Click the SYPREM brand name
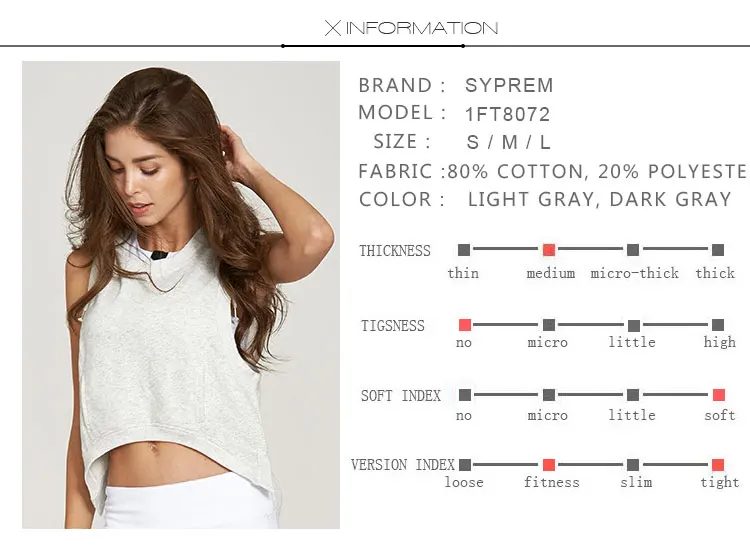Viewport: 750px width, 546px height. (x=509, y=86)
